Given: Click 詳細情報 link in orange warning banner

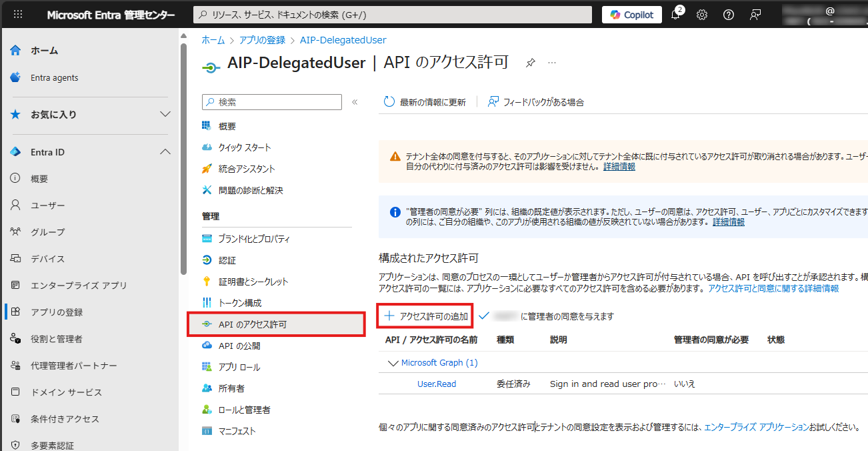Looking at the screenshot, I should coord(619,167).
